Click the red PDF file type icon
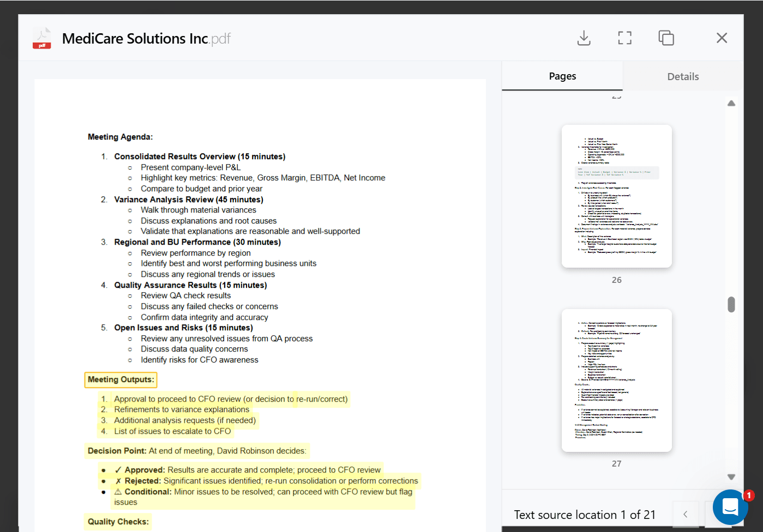Screen dimensions: 763x532 [42, 38]
